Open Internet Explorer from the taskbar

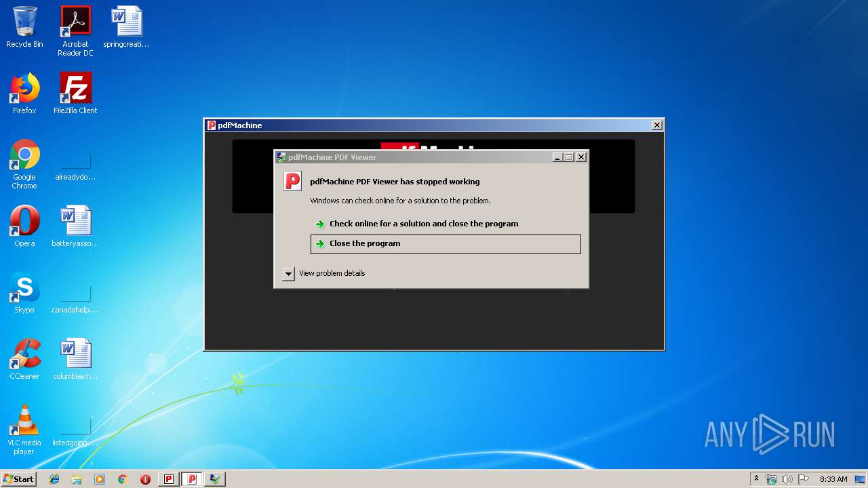coord(54,479)
